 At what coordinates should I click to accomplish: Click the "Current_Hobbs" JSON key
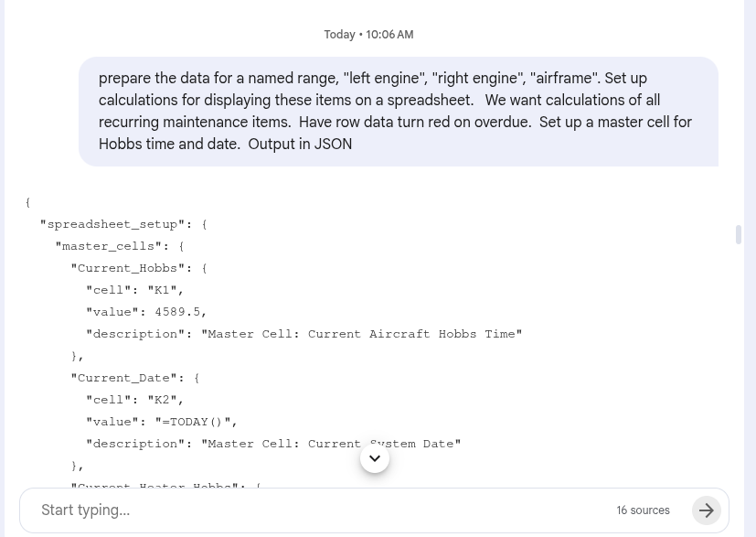pyautogui.click(x=132, y=268)
